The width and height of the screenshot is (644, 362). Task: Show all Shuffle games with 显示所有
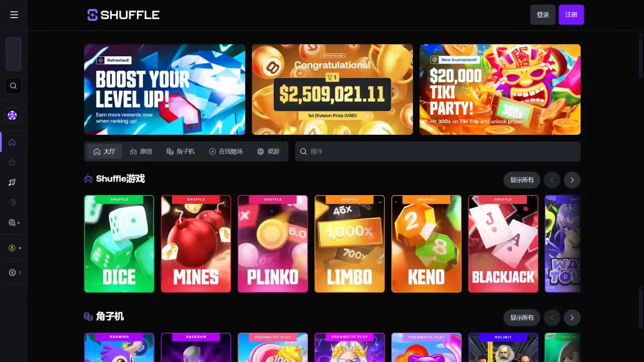[x=522, y=180]
